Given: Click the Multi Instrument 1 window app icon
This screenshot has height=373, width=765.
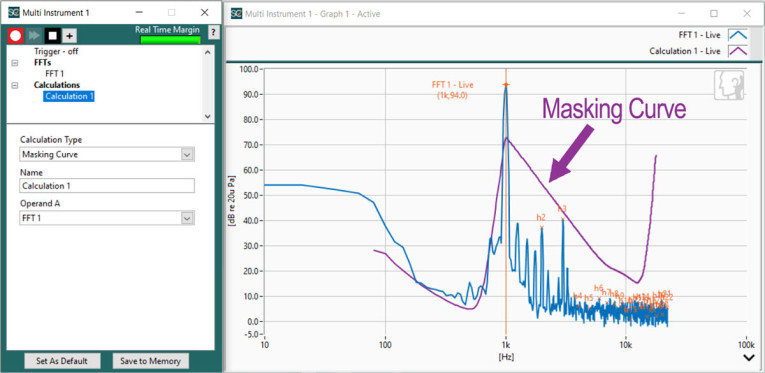Looking at the screenshot, I should pyautogui.click(x=13, y=13).
